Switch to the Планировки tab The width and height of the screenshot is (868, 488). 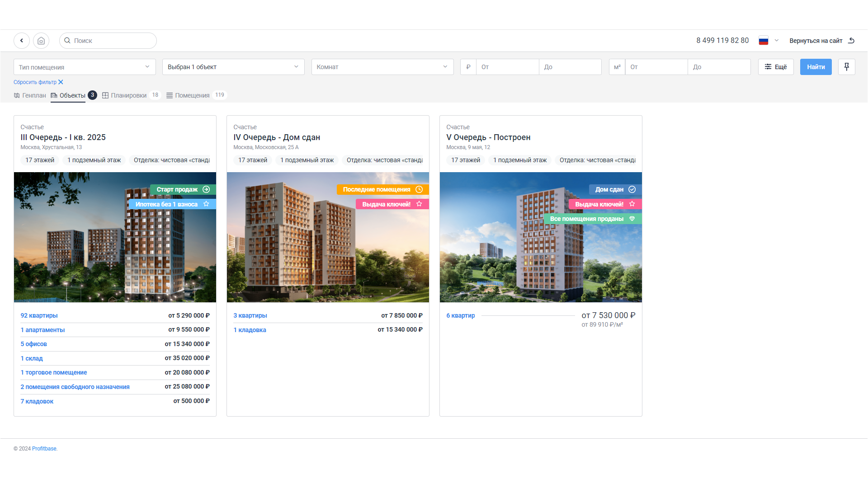tap(131, 95)
